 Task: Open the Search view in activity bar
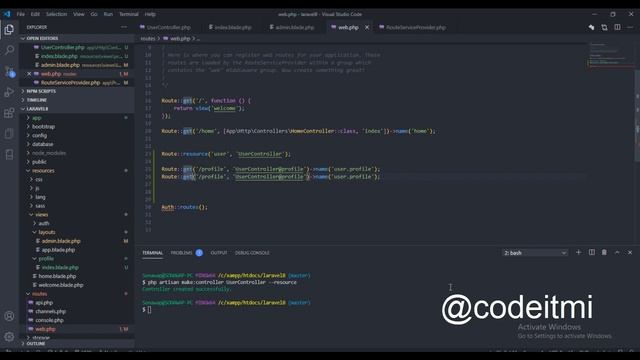click(x=9, y=50)
